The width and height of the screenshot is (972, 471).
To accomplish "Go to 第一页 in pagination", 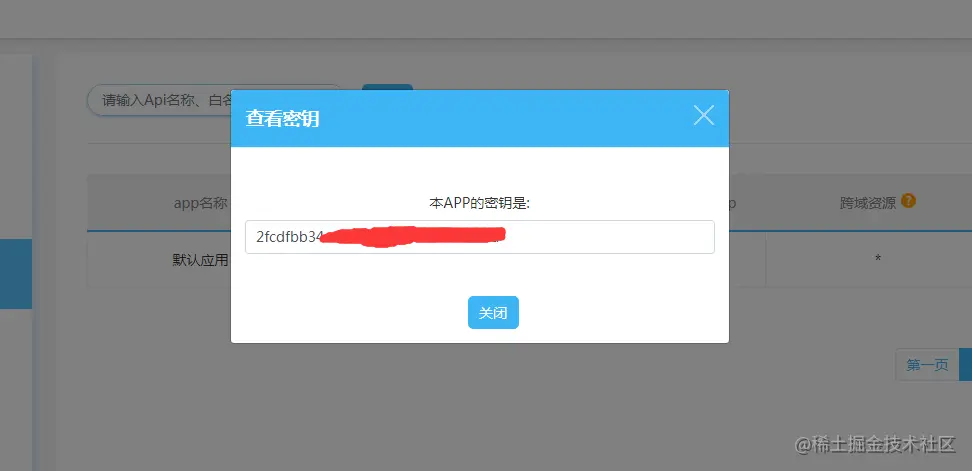I will coord(927,364).
